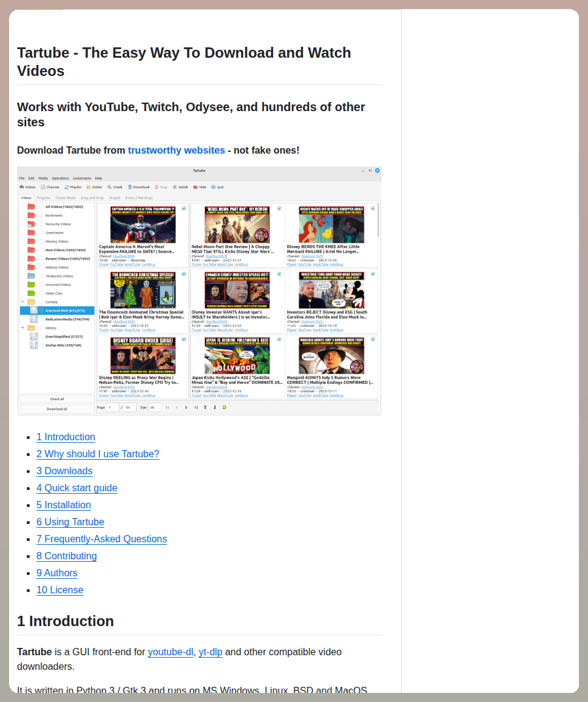
Task: Tick the Bookmarks checkbox in sidebar
Action: pyautogui.click(x=42, y=216)
